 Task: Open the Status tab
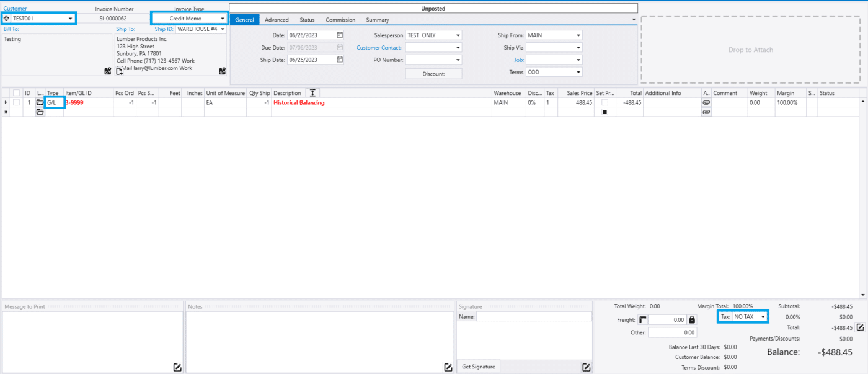point(307,20)
